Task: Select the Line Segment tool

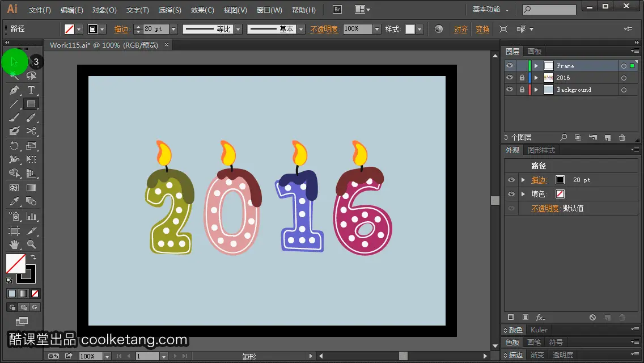Action: pos(14,104)
